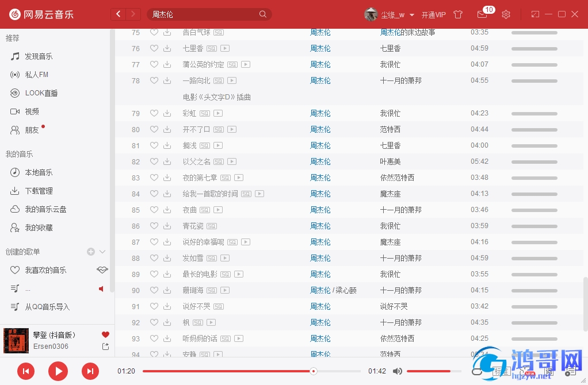Skip to the next track
The height and width of the screenshot is (385, 588).
point(90,371)
